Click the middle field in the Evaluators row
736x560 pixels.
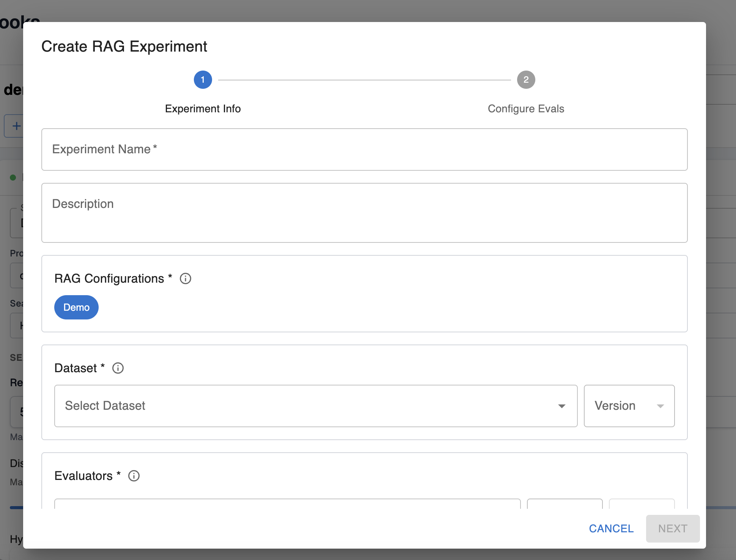click(x=565, y=504)
